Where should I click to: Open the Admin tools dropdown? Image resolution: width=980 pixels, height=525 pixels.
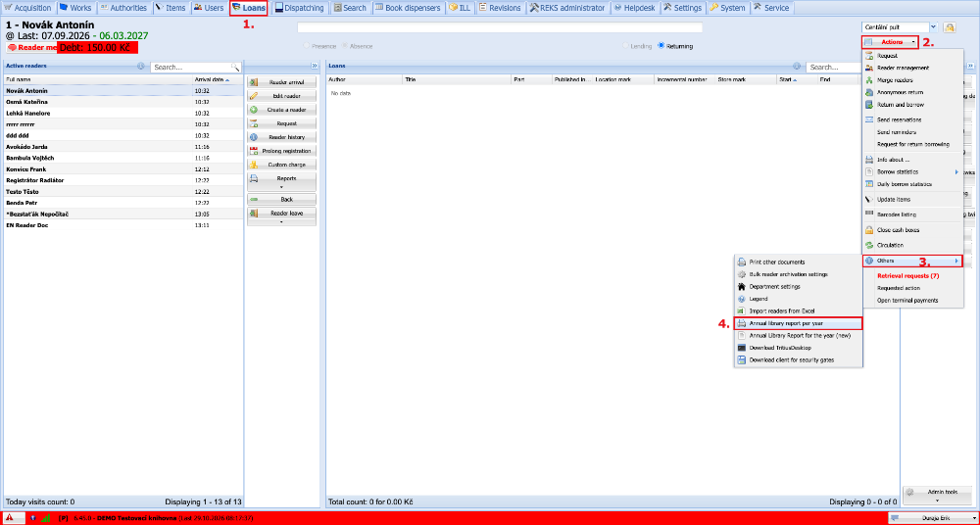[938, 495]
